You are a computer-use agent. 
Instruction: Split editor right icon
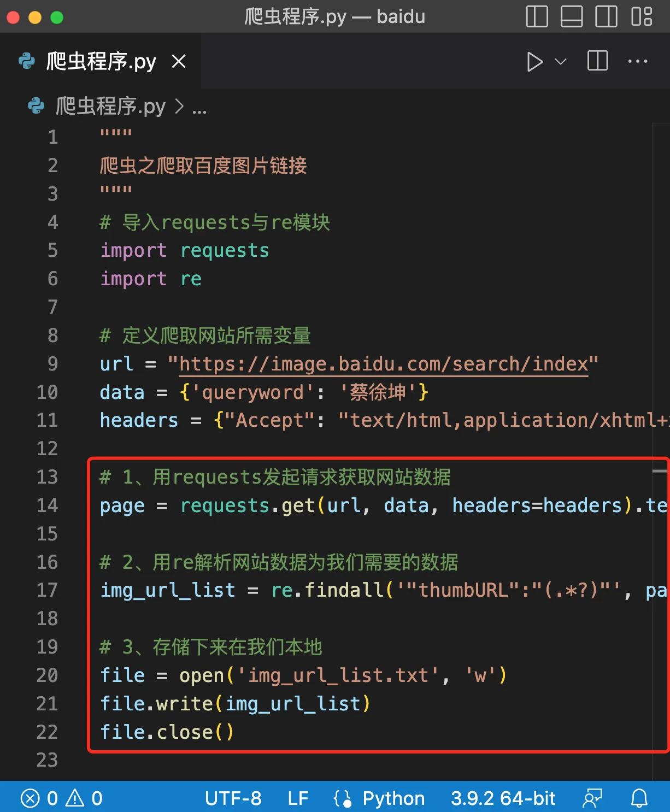coord(597,61)
